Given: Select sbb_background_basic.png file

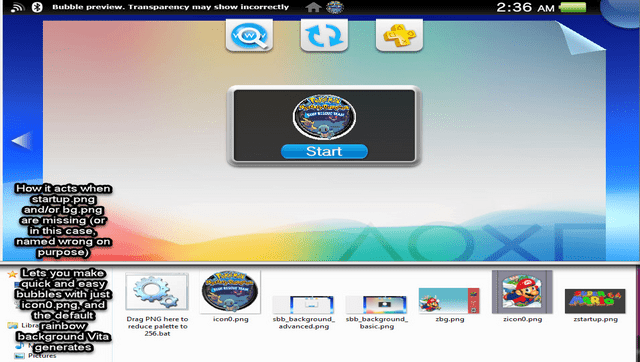Looking at the screenshot, I should click(x=376, y=312).
